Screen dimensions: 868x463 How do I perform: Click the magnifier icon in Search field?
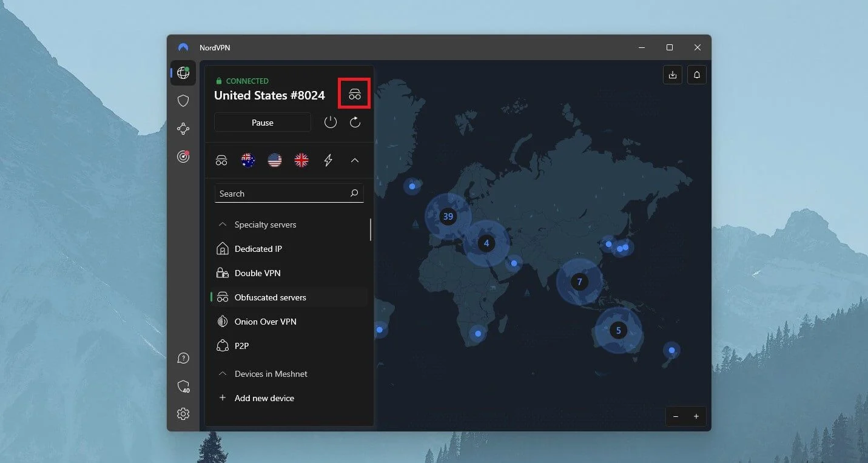(x=354, y=194)
